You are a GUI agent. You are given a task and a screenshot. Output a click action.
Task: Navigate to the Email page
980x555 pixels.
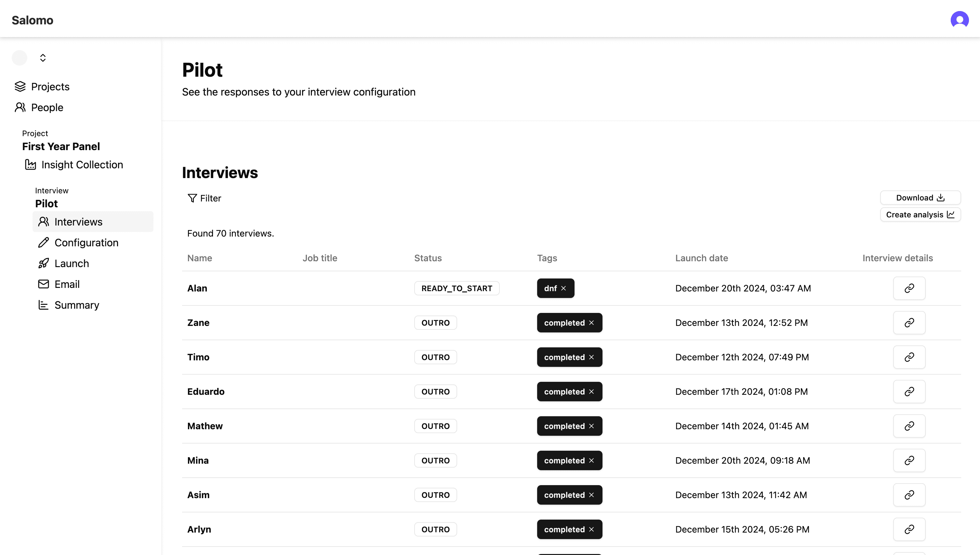67,284
